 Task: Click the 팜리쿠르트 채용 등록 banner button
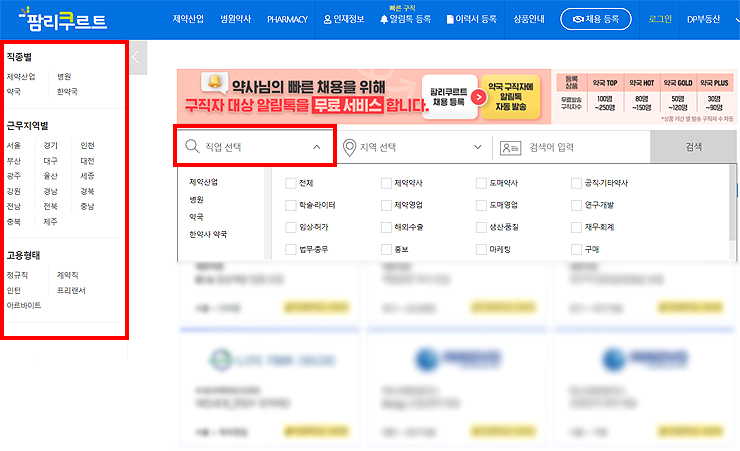click(449, 97)
